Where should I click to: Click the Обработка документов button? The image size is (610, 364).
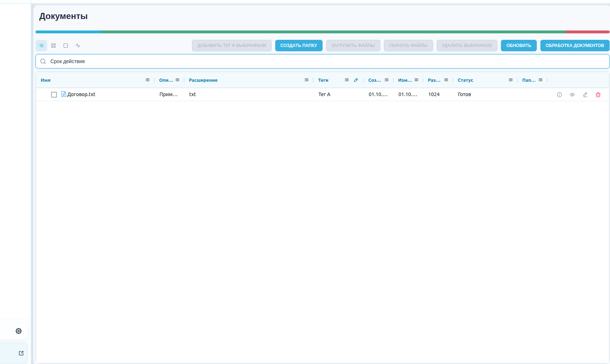574,46
